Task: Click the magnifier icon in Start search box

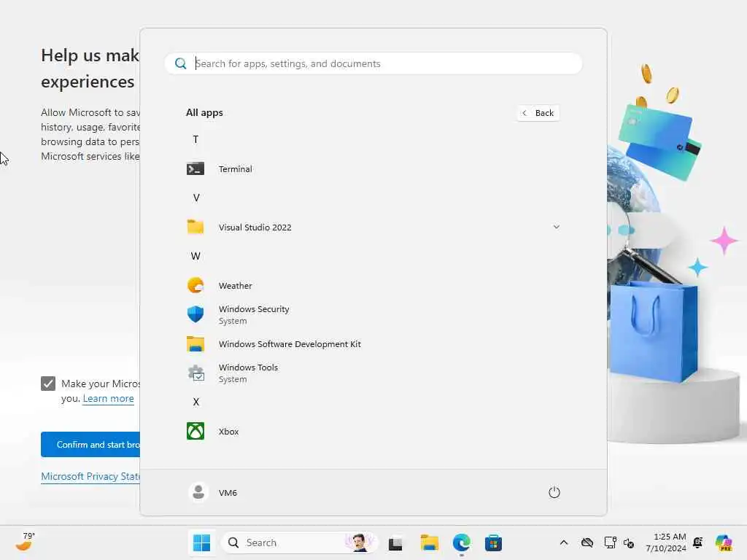Action: [181, 63]
